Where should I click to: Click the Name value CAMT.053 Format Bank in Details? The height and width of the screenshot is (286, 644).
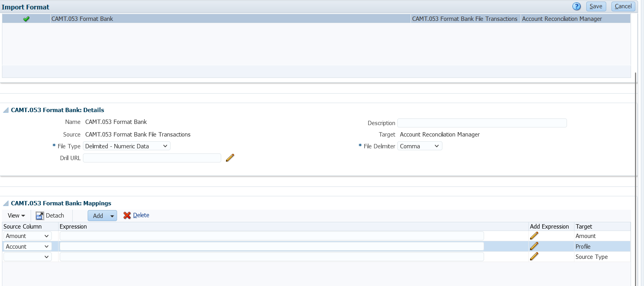pyautogui.click(x=116, y=122)
